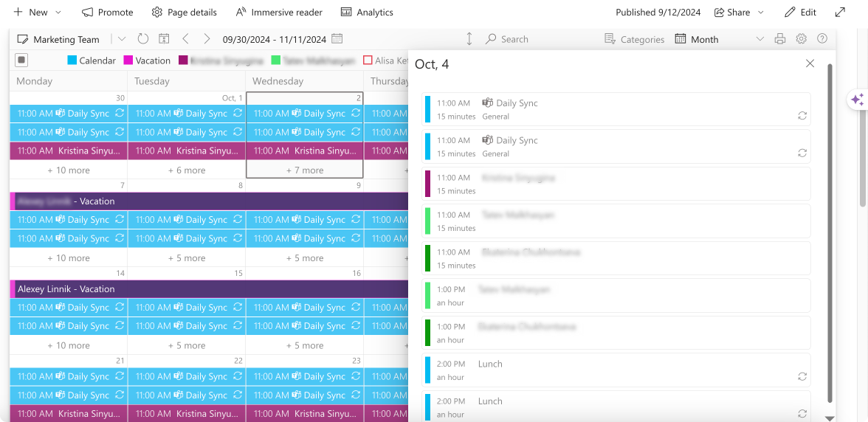Open first Daily Sync in Oct 4 panel
Image resolution: width=868 pixels, height=422 pixels.
[616, 109]
